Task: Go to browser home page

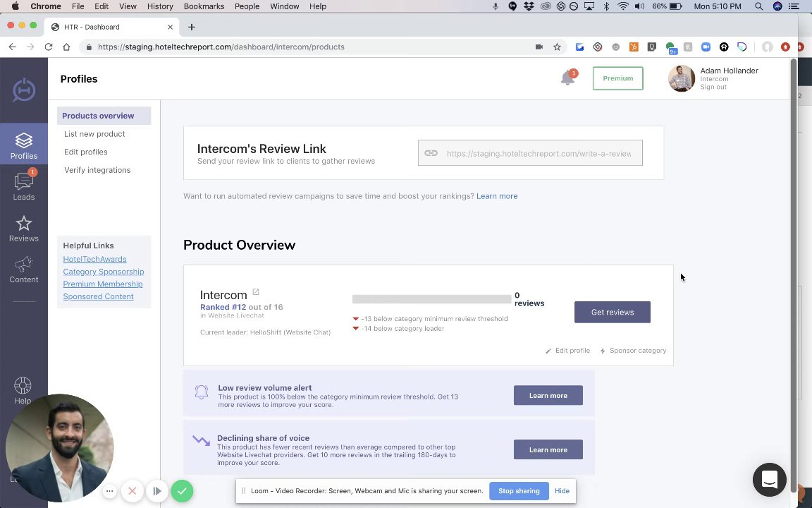Action: 66,47
